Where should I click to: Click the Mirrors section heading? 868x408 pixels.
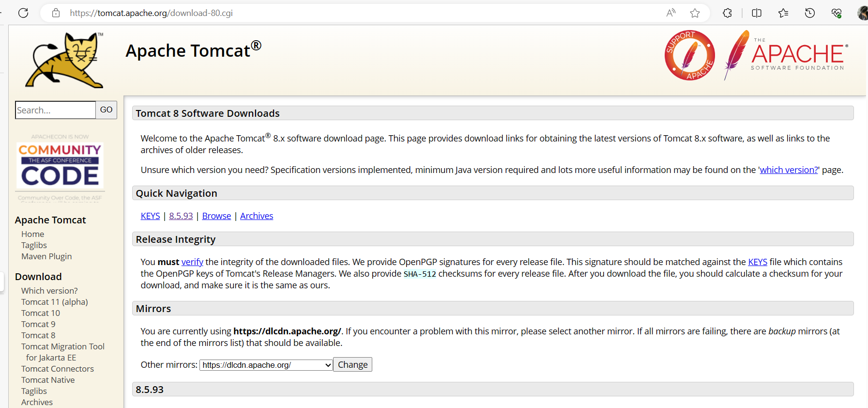(x=153, y=309)
